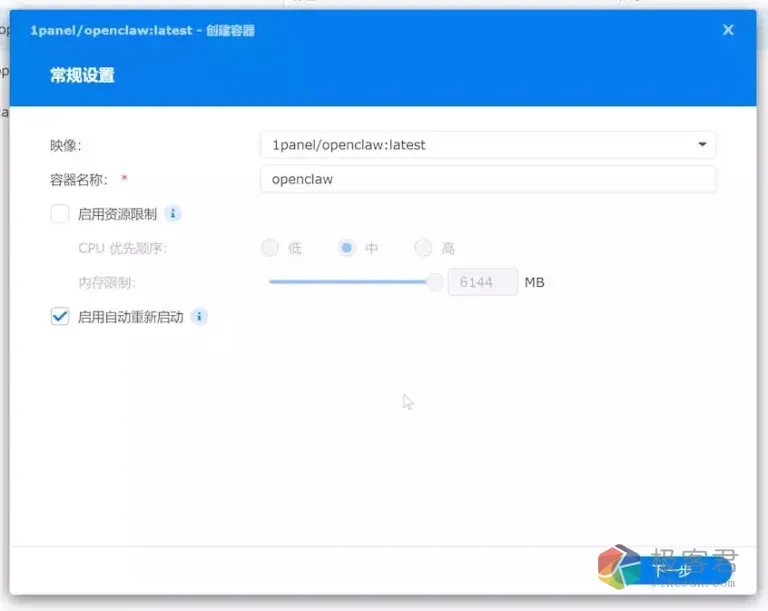Select the 高 CPU priority radio button

tap(423, 248)
